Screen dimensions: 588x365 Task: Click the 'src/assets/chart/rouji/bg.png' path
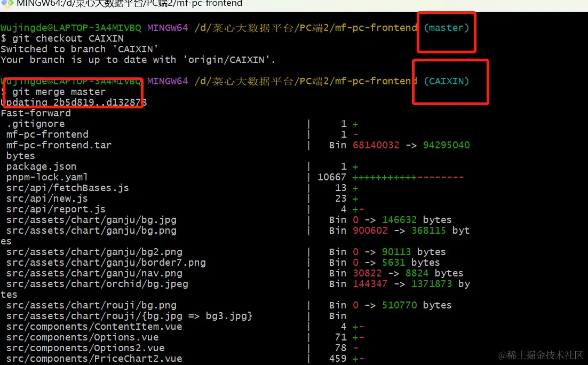91,305
